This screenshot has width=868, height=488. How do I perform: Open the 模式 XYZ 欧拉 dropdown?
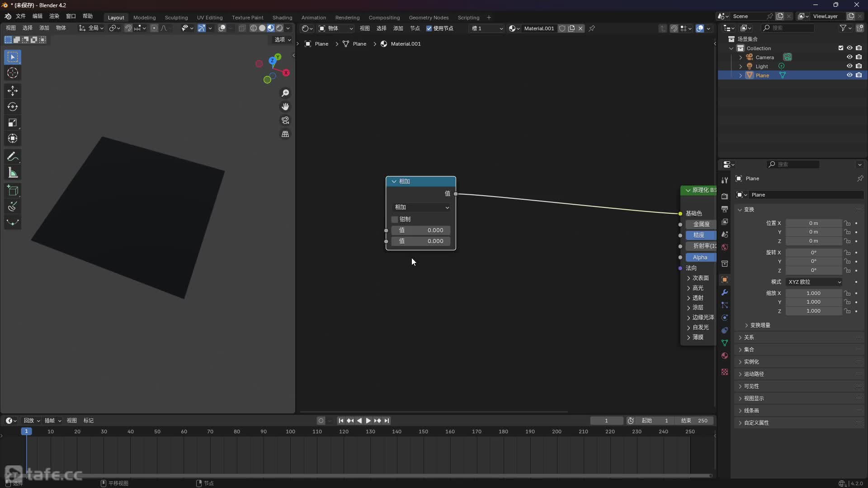[814, 282]
